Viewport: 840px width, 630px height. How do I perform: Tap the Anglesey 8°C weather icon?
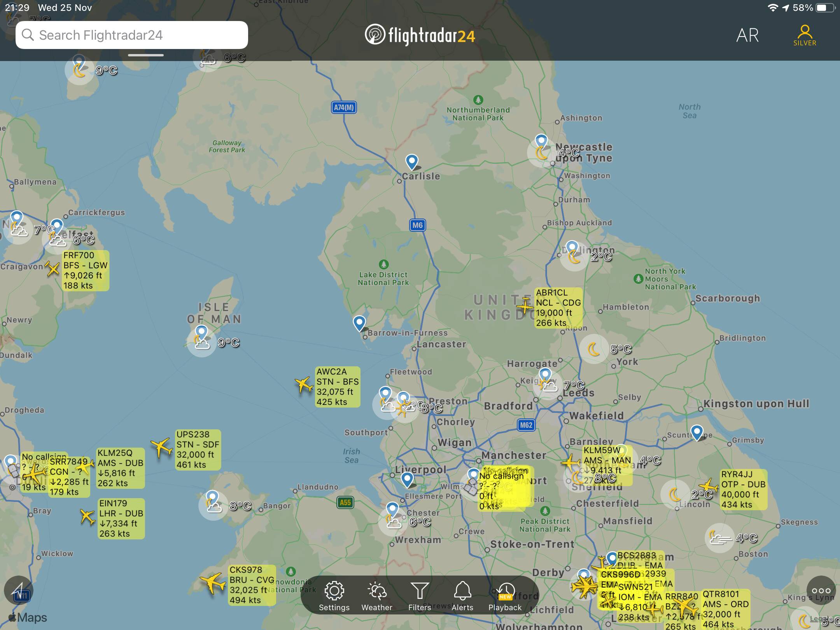[x=213, y=506]
